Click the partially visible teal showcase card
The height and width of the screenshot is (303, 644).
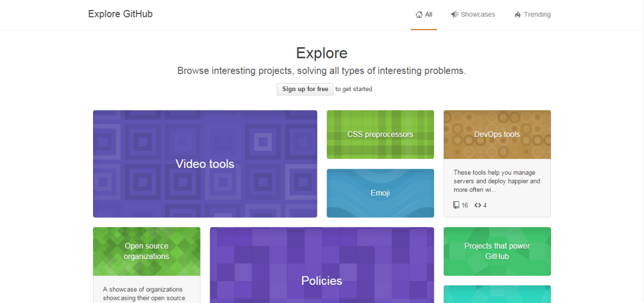tap(497, 294)
